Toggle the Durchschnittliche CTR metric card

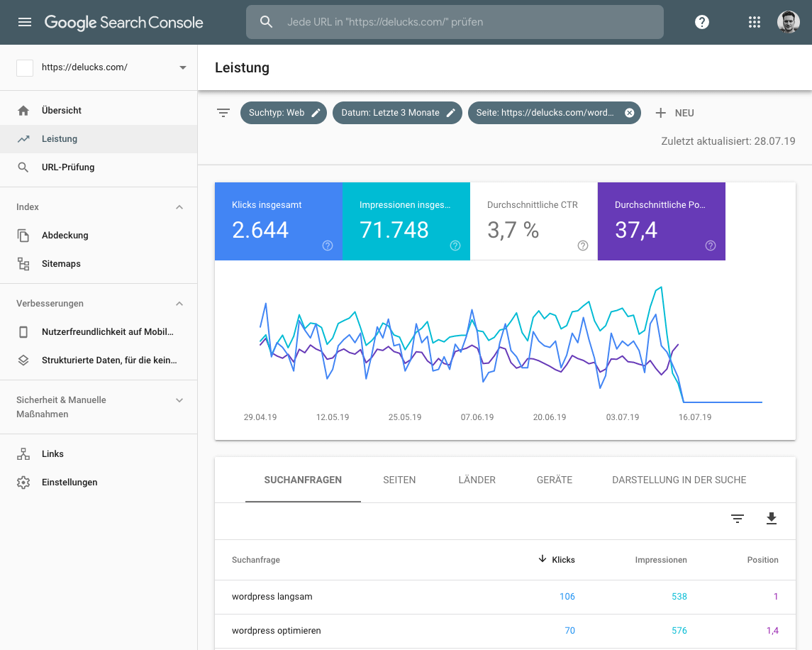tap(534, 221)
